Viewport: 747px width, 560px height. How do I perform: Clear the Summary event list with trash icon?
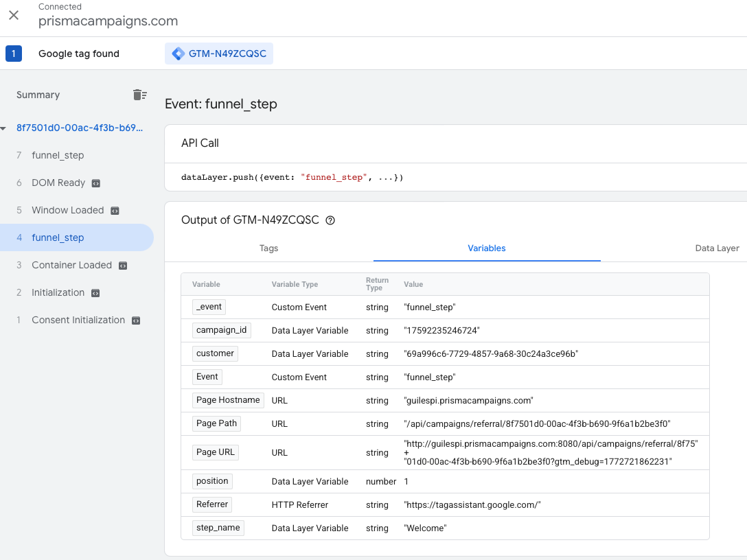click(x=140, y=95)
